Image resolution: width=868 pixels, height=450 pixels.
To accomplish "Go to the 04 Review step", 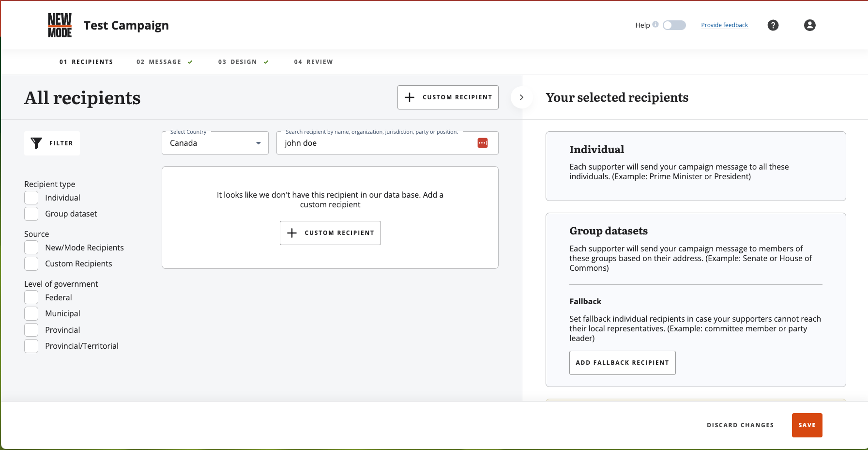I will click(x=314, y=62).
